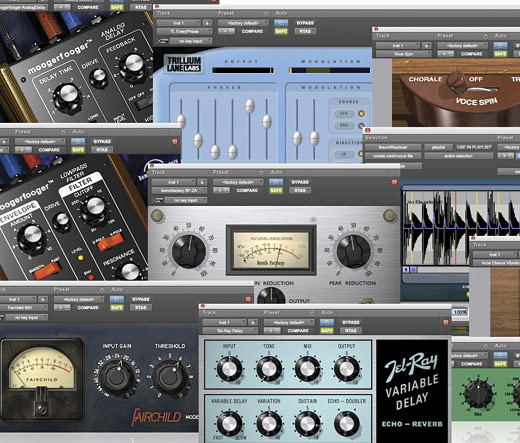
Task: Open bombfactory BF-2A plug-in selector dropdown
Action: 179,190
